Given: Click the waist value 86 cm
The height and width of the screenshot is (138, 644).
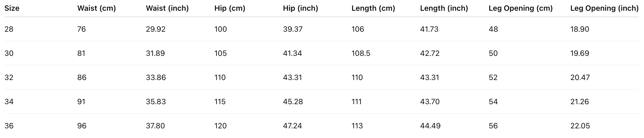Looking at the screenshot, I should (82, 77).
